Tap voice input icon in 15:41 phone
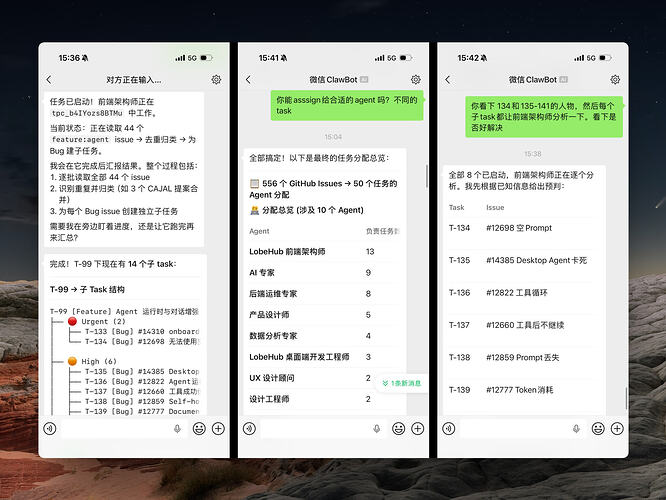This screenshot has width=666, height=500. click(x=249, y=429)
